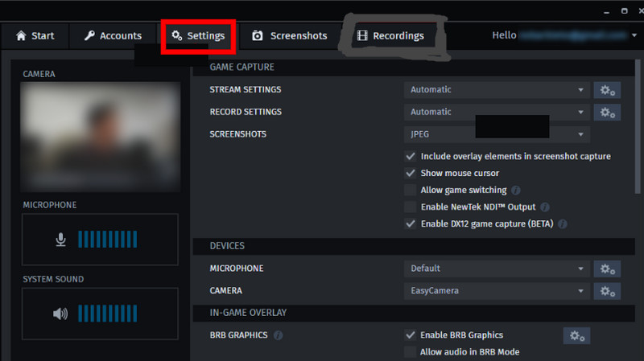Screen dimensions: 644x361
Task: Click the settings panel vertical scrollbar
Action: click(638, 126)
